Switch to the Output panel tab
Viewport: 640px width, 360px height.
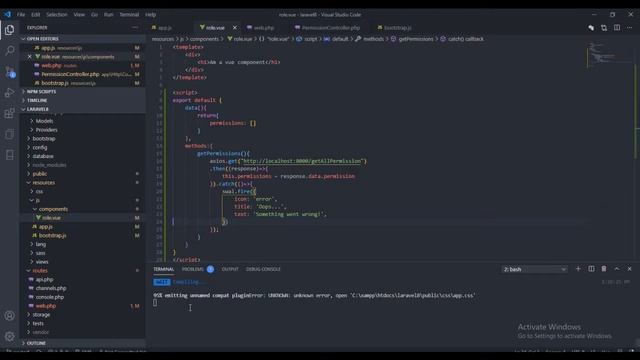point(230,269)
